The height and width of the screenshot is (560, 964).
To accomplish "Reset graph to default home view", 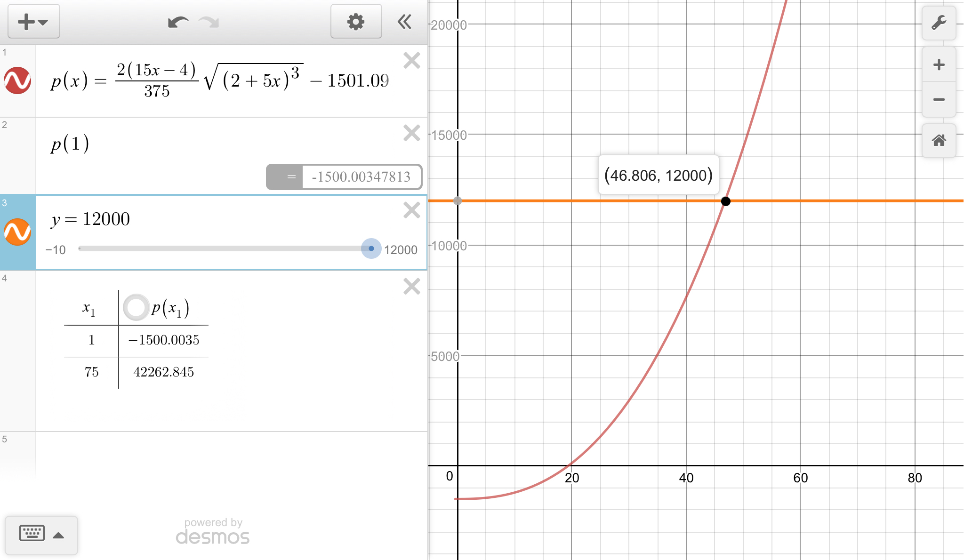I will coord(939,140).
